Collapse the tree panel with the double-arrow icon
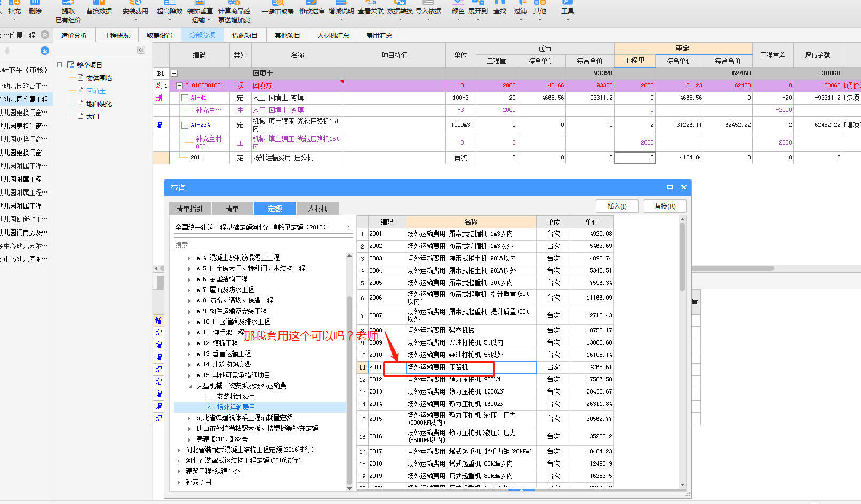861x504 pixels. (141, 50)
